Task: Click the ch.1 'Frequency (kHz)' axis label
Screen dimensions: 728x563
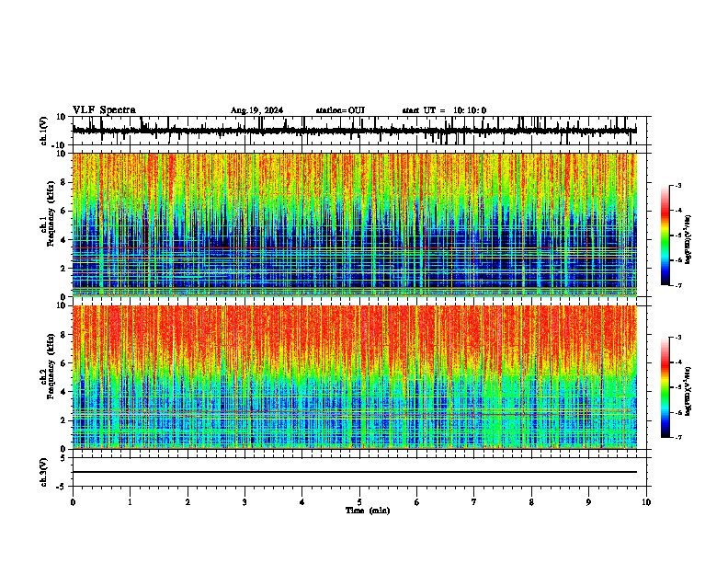Action: pos(51,213)
